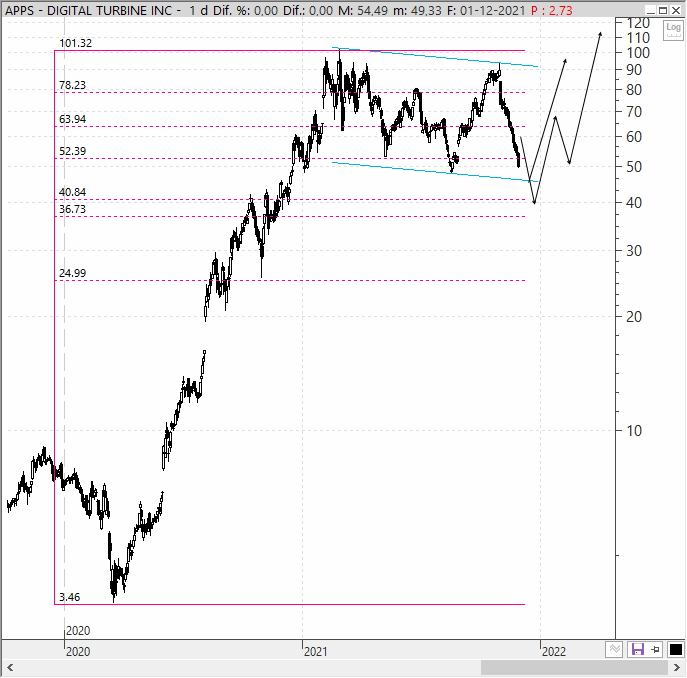The width and height of the screenshot is (687, 678).
Task: Select the 101.32 Fibonacci level label
Action: tap(75, 43)
